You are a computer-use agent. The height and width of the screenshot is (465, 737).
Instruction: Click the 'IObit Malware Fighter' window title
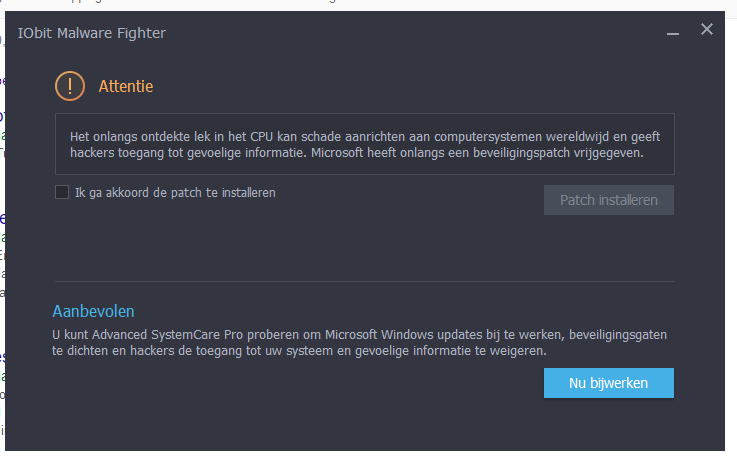click(x=92, y=33)
